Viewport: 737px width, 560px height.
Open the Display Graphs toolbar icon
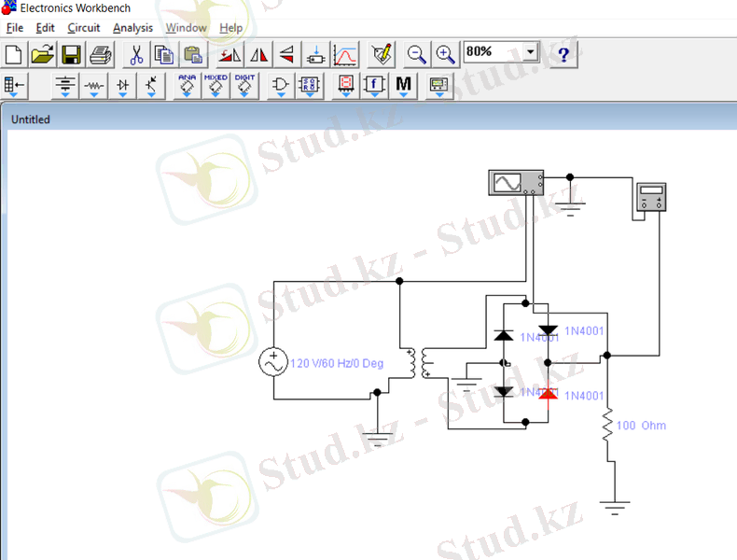click(345, 53)
